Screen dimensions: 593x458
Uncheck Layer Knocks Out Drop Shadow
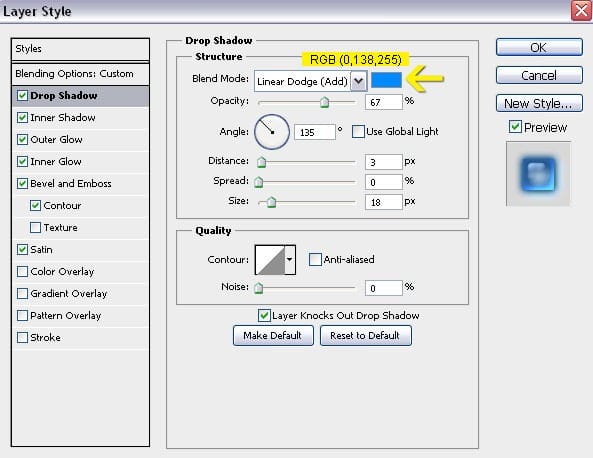coord(264,315)
